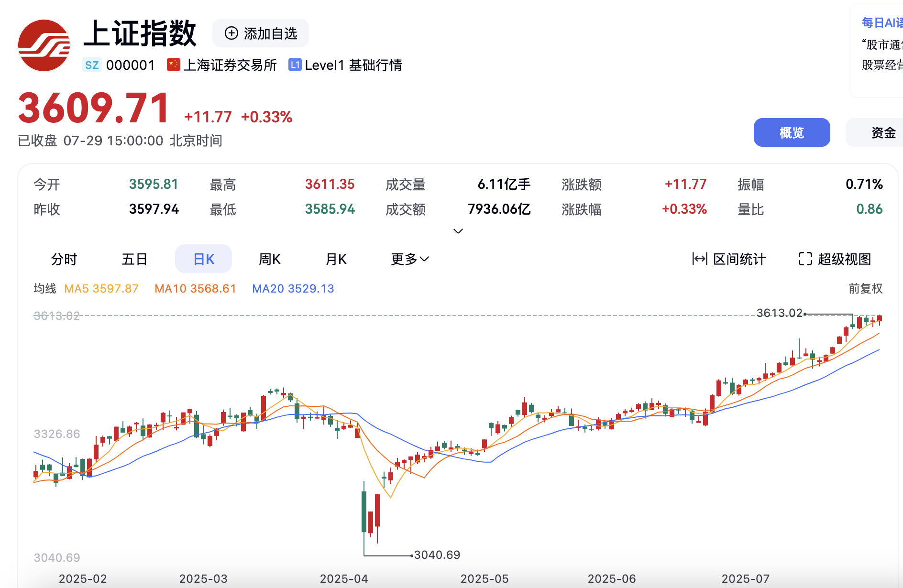Image resolution: width=903 pixels, height=588 pixels.
Task: Click the plus icon in 添加自选
Action: point(231,33)
